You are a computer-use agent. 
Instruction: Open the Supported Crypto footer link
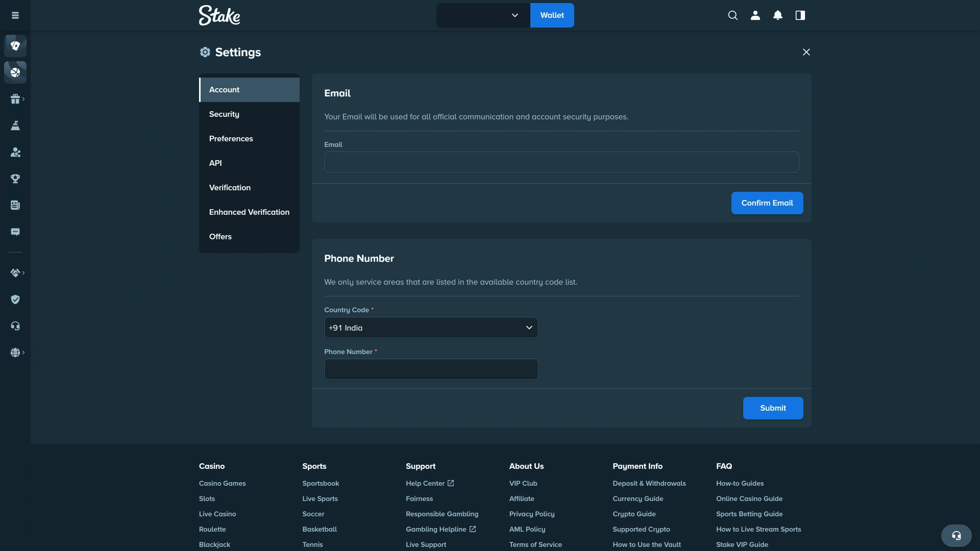coord(641,529)
